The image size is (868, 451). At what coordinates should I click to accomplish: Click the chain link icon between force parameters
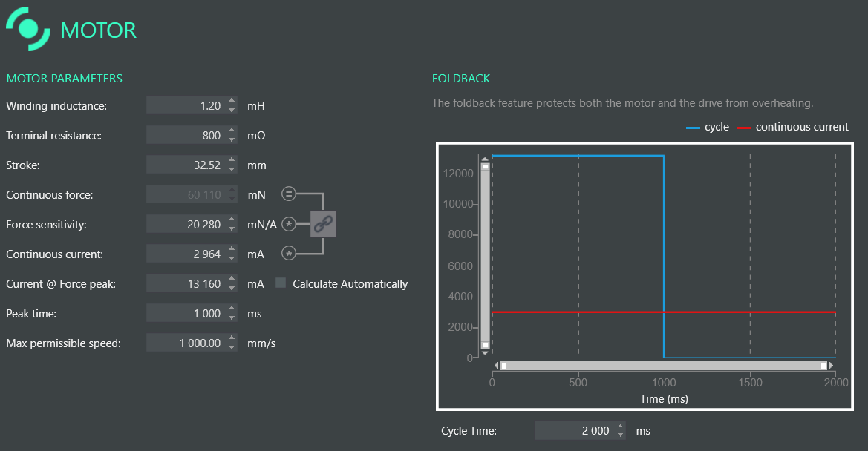click(x=323, y=224)
